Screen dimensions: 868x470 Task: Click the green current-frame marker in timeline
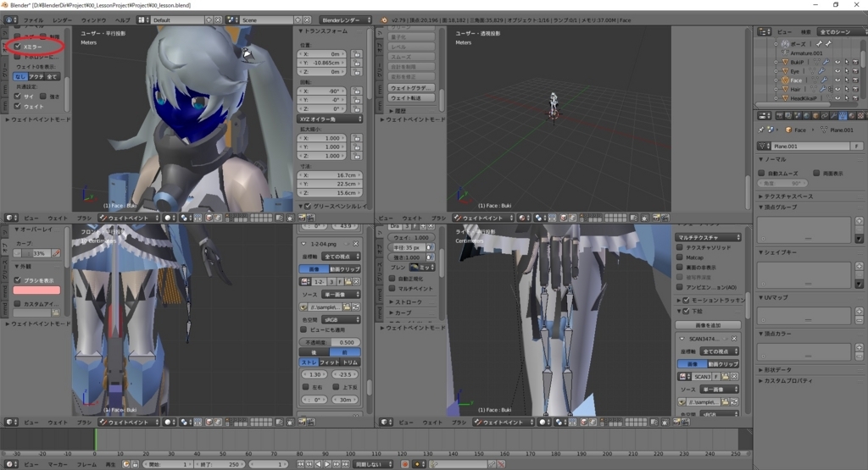[95, 440]
